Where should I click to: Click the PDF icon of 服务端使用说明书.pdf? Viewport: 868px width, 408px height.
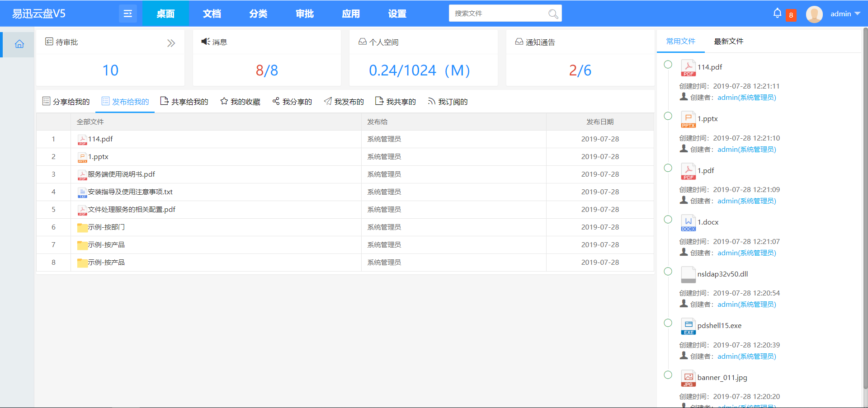coord(82,175)
